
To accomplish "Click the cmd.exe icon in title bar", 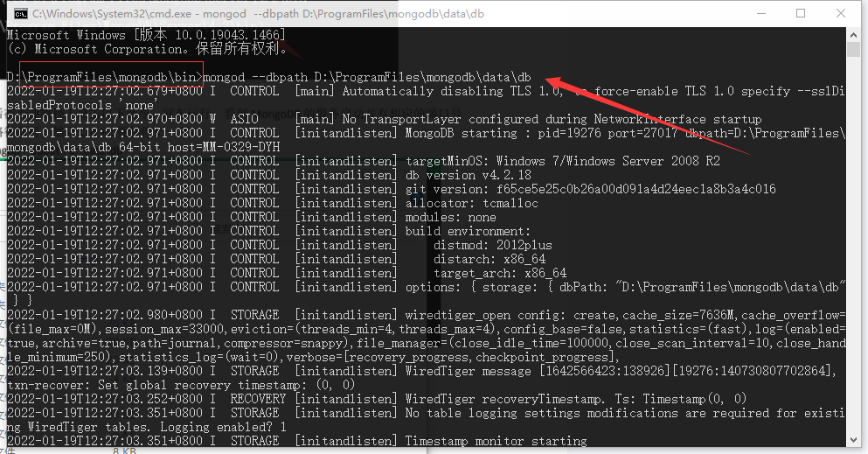I will click(21, 13).
